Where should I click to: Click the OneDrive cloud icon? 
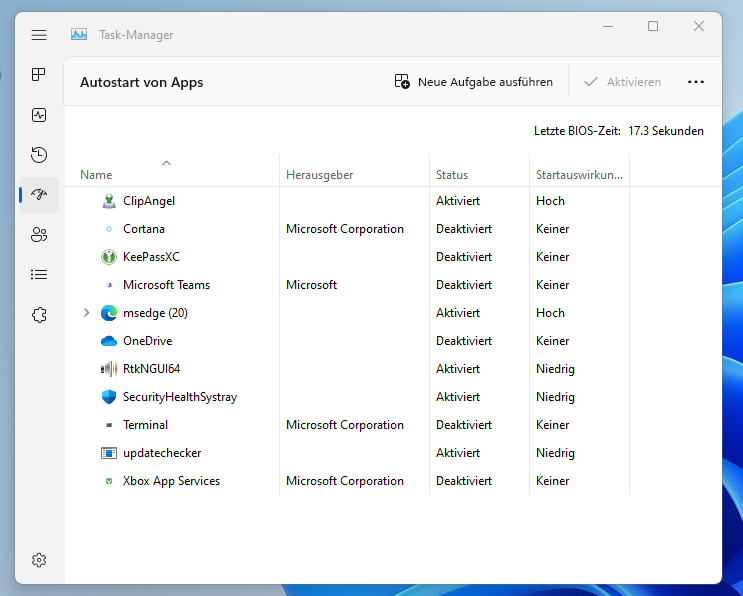(x=109, y=341)
